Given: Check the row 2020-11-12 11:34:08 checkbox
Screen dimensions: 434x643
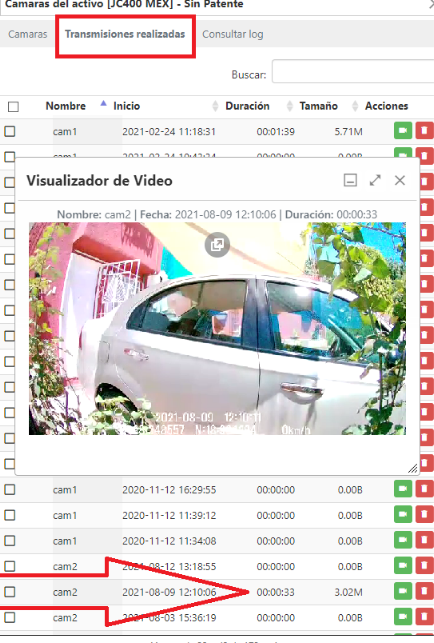Looking at the screenshot, I should click(x=10, y=540).
